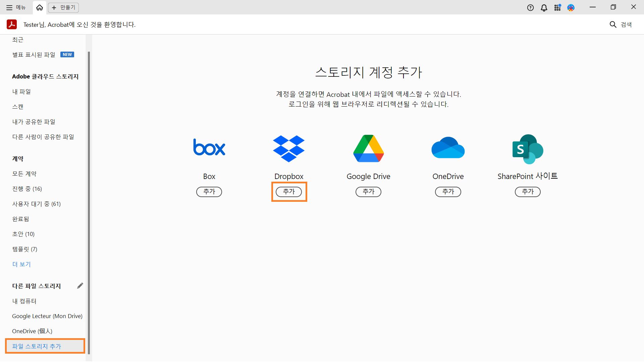Expand list with 더 보기 link

pyautogui.click(x=21, y=264)
